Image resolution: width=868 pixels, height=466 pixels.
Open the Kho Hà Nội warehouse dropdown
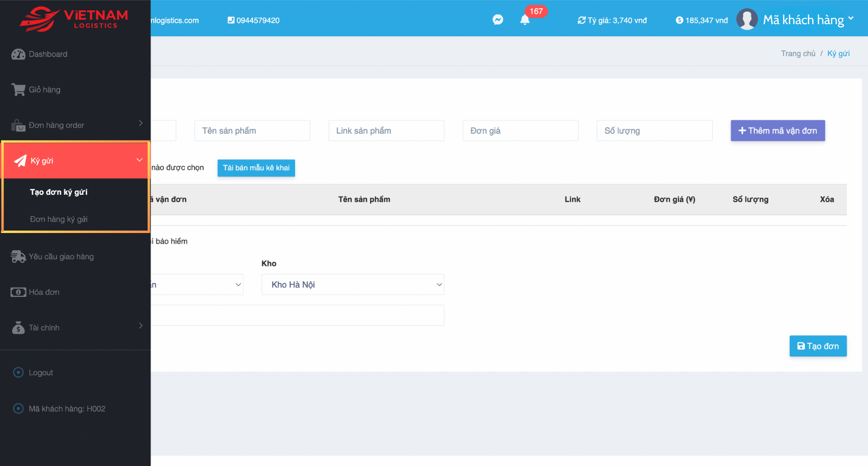[x=353, y=285]
